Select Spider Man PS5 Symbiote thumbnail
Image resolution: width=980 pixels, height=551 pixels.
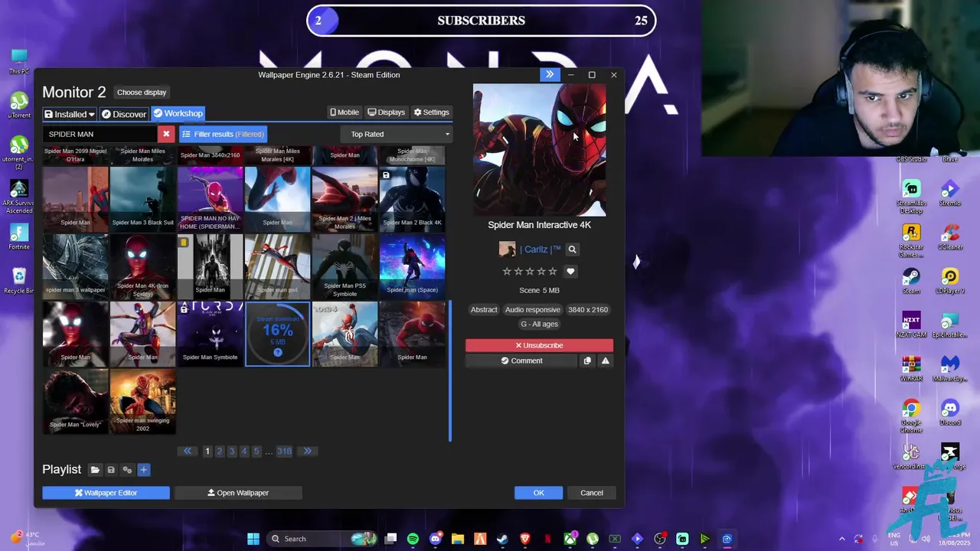click(x=345, y=266)
